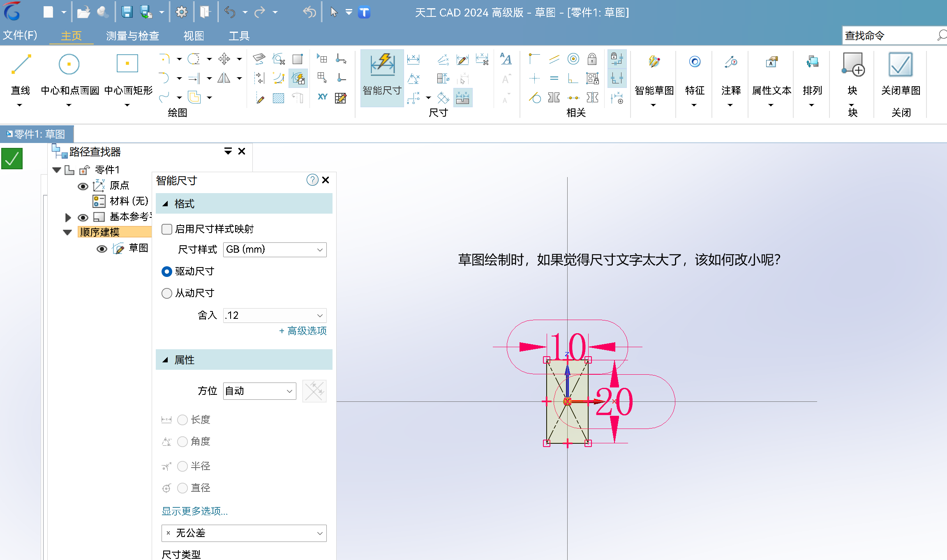Click the Block (块) insert icon

(853, 65)
